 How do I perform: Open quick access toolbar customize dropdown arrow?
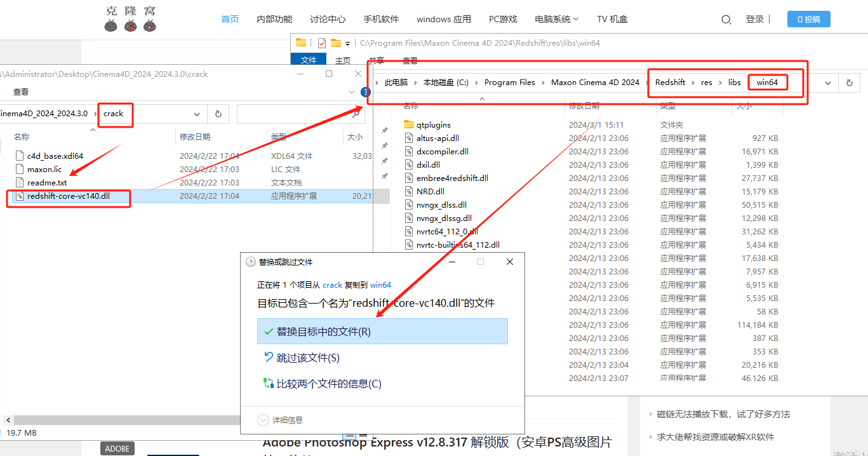[x=347, y=44]
